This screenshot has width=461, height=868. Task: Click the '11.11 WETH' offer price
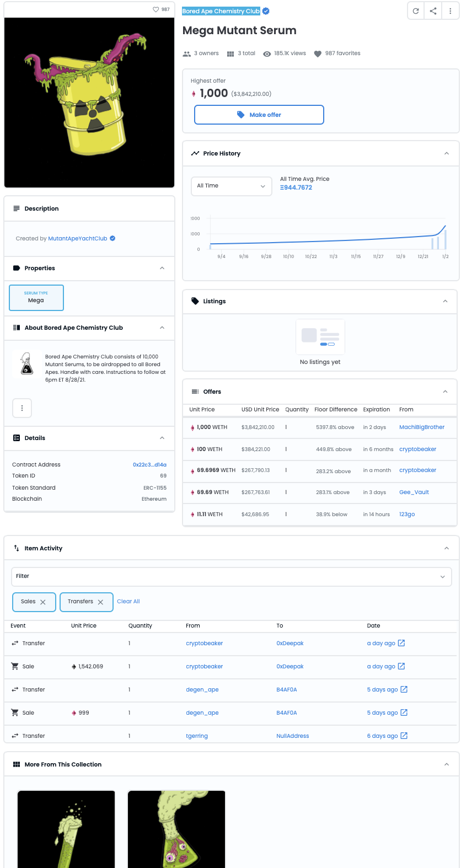(x=210, y=515)
